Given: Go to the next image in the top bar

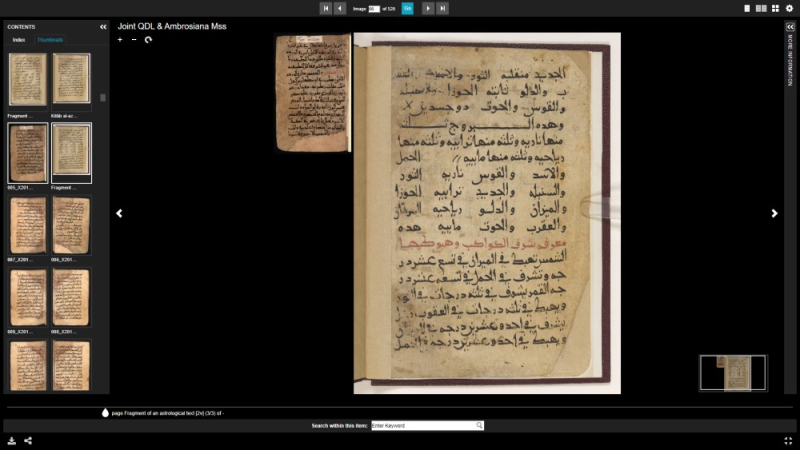Looking at the screenshot, I should point(428,8).
